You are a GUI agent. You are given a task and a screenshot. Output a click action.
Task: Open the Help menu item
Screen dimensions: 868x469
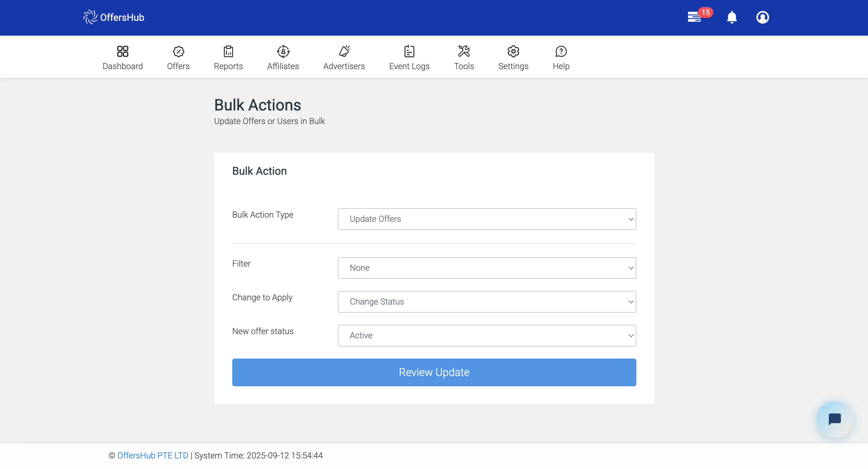point(561,58)
